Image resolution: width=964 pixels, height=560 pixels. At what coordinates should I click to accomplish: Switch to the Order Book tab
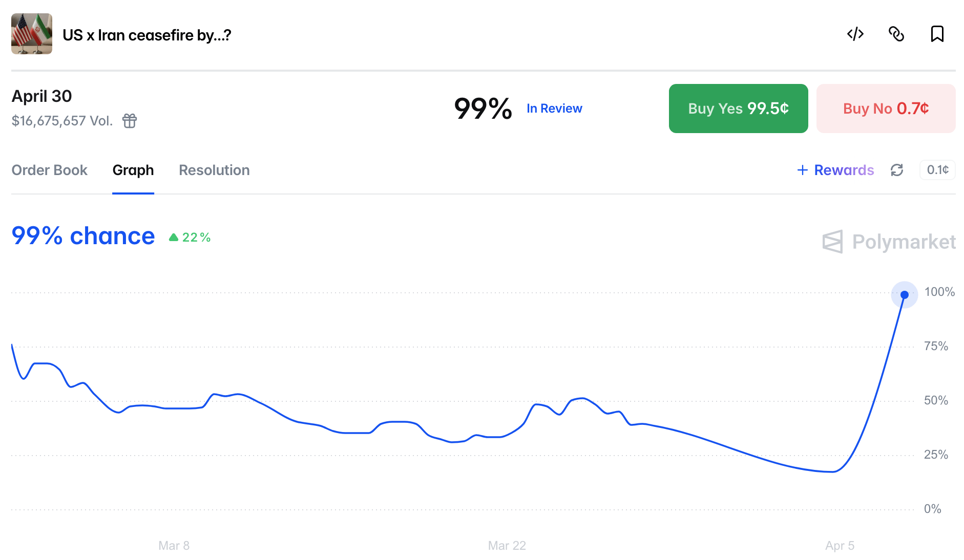49,170
